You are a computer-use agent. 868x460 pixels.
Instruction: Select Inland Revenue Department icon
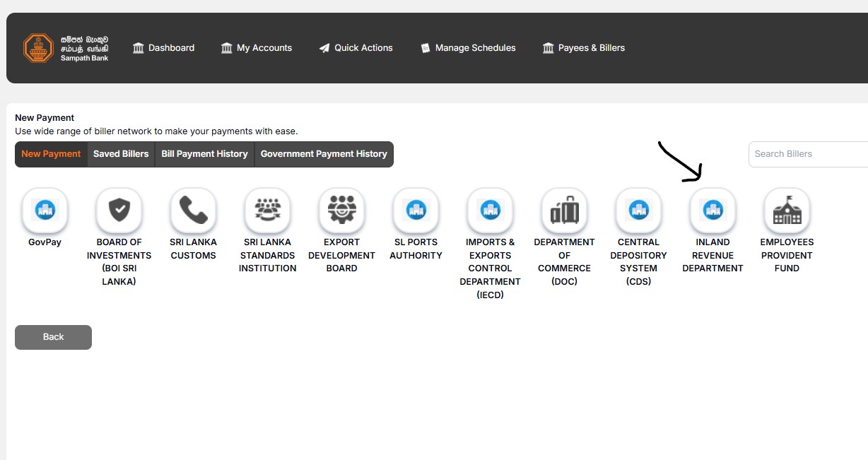713,210
